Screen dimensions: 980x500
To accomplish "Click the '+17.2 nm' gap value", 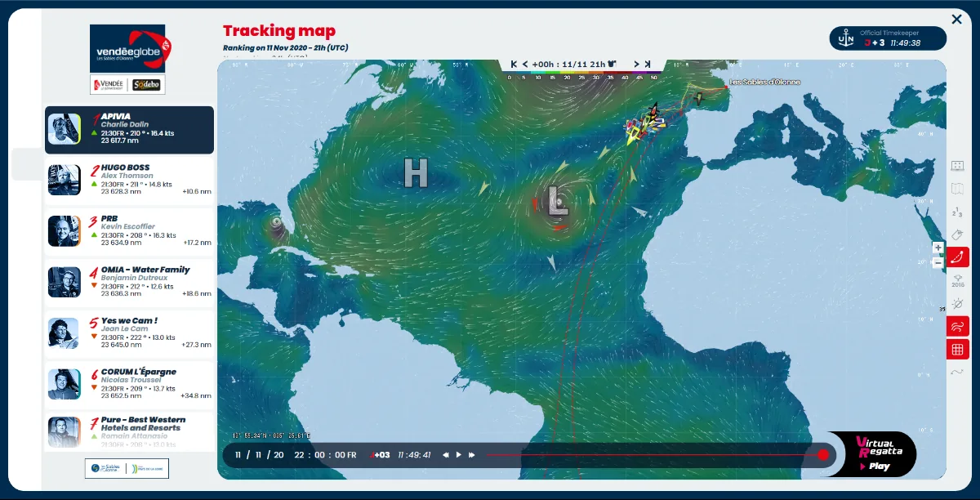I will (197, 243).
